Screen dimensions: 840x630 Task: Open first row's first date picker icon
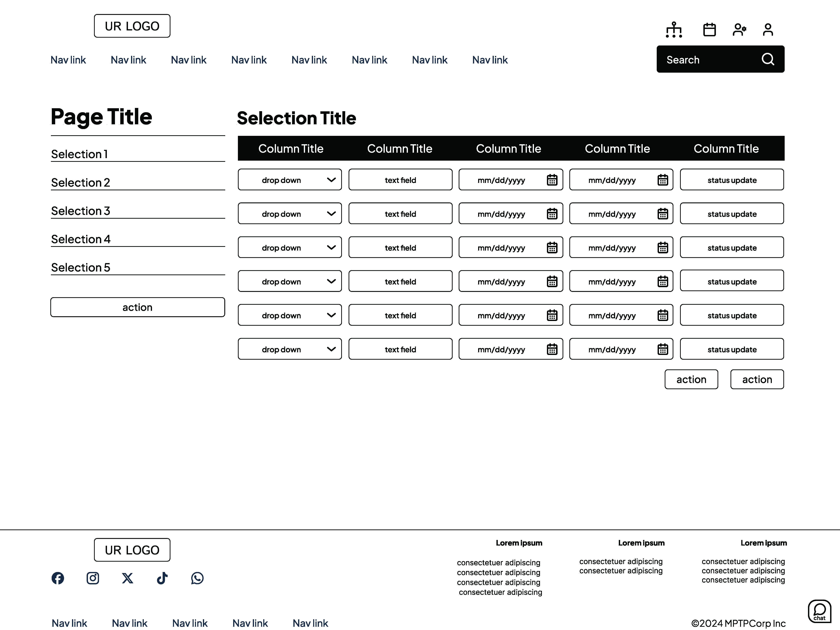tap(552, 180)
